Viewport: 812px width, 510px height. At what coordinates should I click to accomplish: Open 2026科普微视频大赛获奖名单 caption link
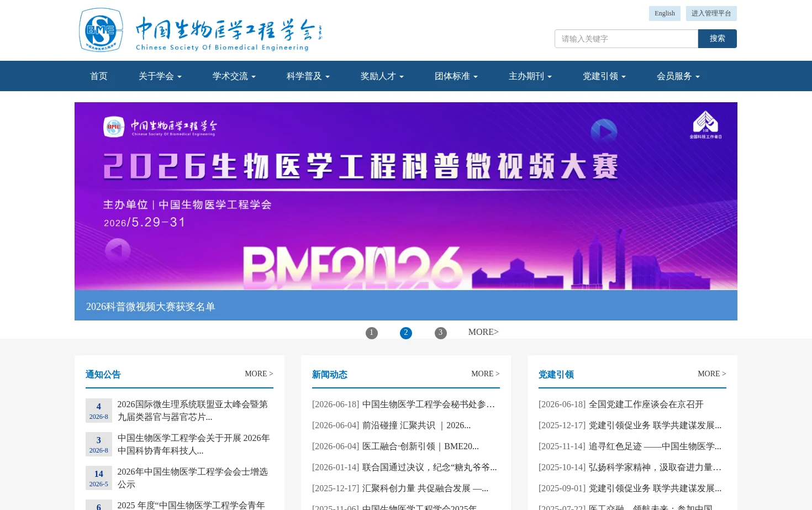(150, 307)
